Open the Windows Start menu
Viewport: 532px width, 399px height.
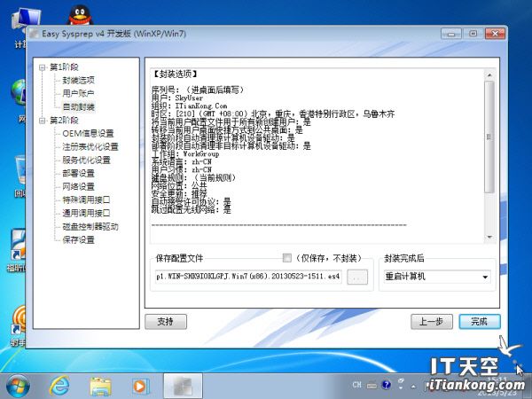(18, 386)
